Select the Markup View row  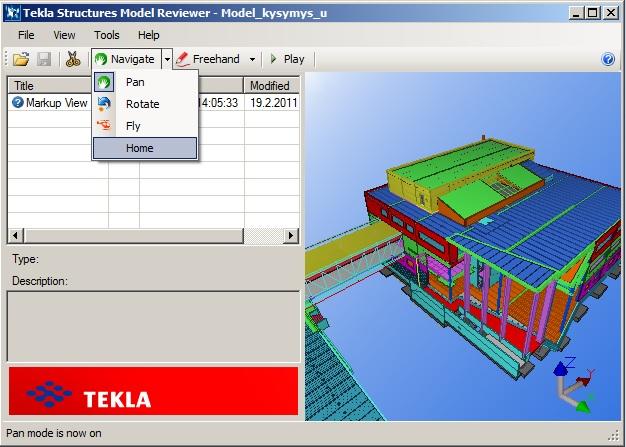click(153, 103)
